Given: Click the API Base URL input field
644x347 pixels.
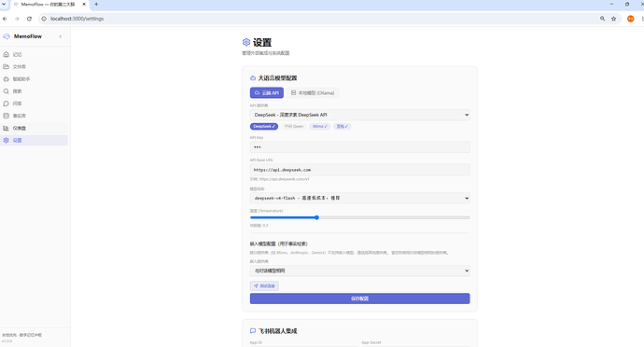Looking at the screenshot, I should [359, 170].
